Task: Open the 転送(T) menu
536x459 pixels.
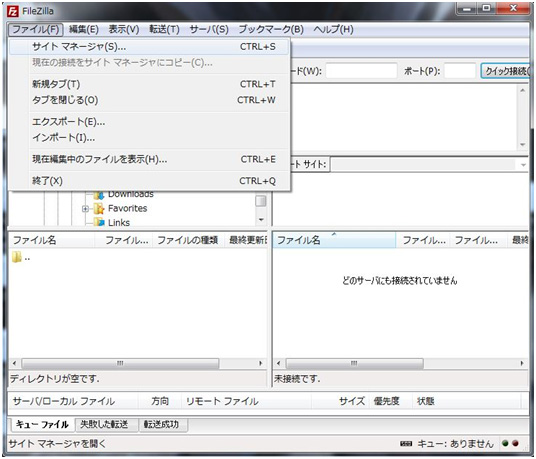Action: pyautogui.click(x=164, y=29)
